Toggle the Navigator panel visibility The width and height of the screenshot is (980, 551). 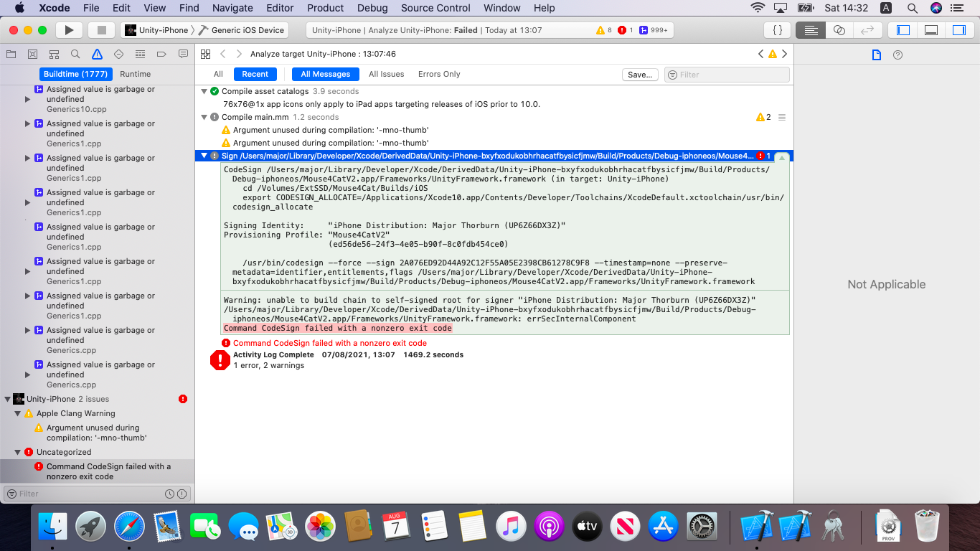pos(903,30)
